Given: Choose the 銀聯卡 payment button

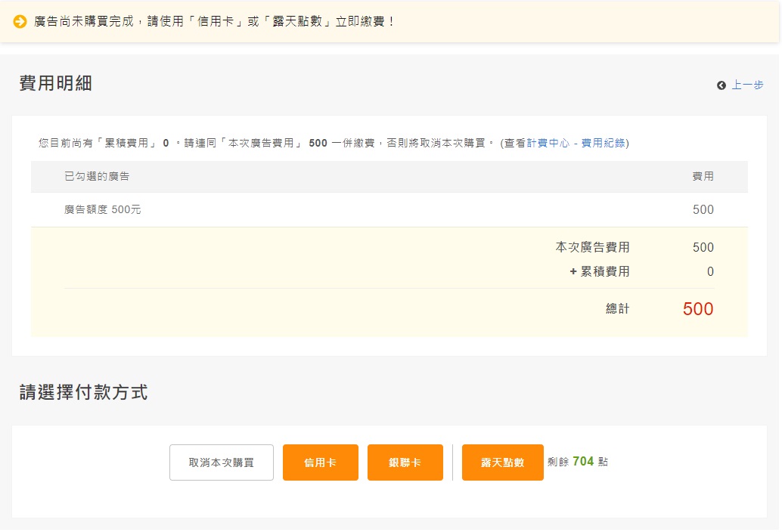Looking at the screenshot, I should (x=405, y=462).
